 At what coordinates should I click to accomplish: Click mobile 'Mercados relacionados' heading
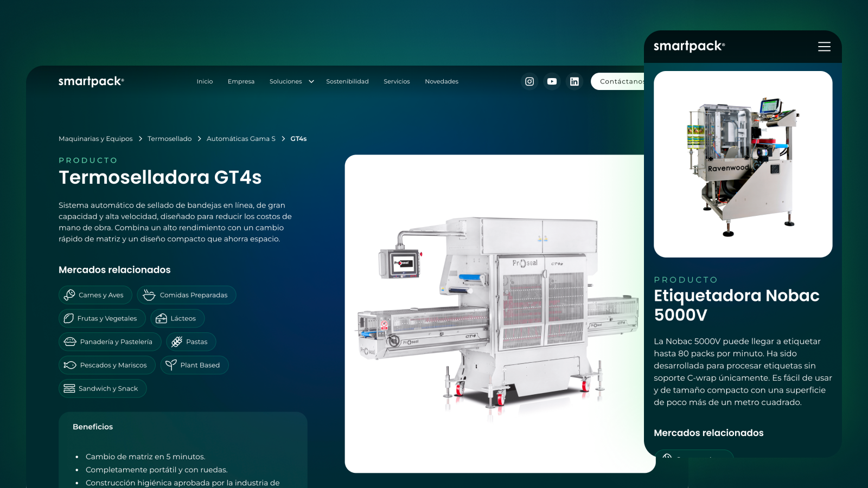[x=709, y=433]
